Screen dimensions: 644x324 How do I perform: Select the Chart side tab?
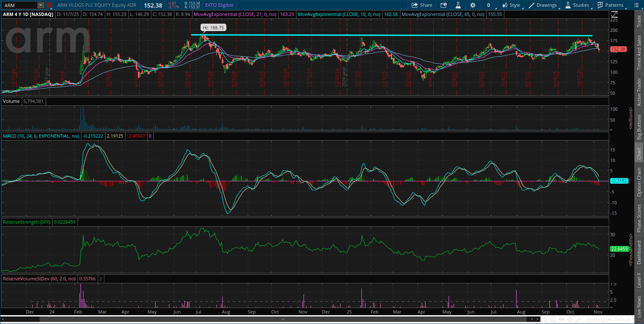click(639, 154)
